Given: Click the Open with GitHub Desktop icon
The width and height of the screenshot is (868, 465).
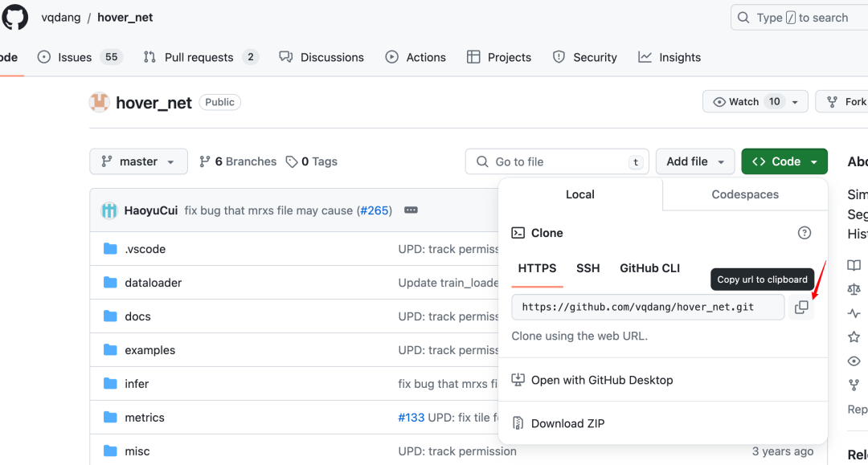Looking at the screenshot, I should pyautogui.click(x=518, y=380).
